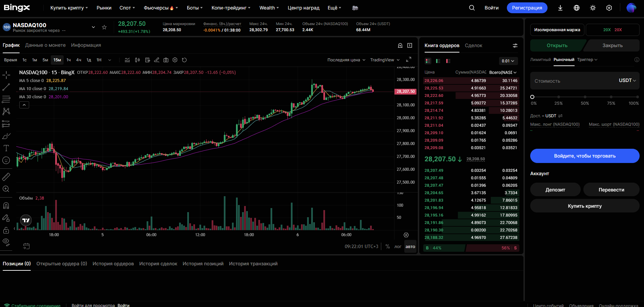Open the 0.01 price precision dropdown
The image size is (644, 307).
508,61
